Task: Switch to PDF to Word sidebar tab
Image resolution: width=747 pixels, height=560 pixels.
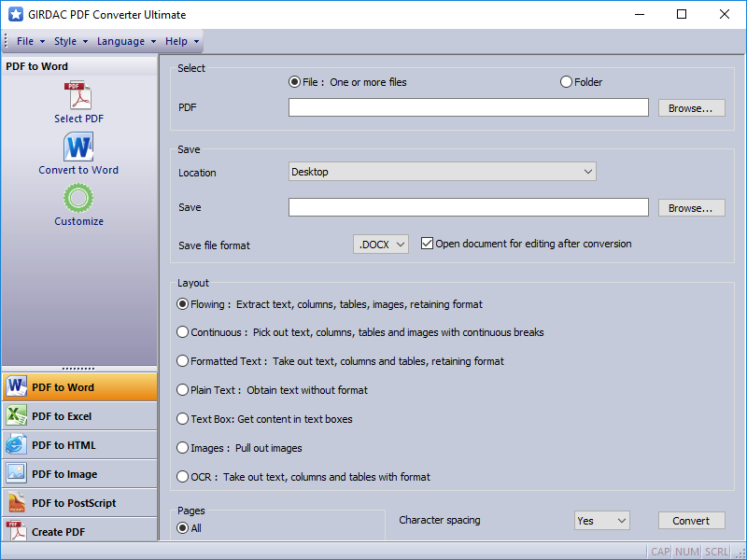Action: click(x=79, y=387)
